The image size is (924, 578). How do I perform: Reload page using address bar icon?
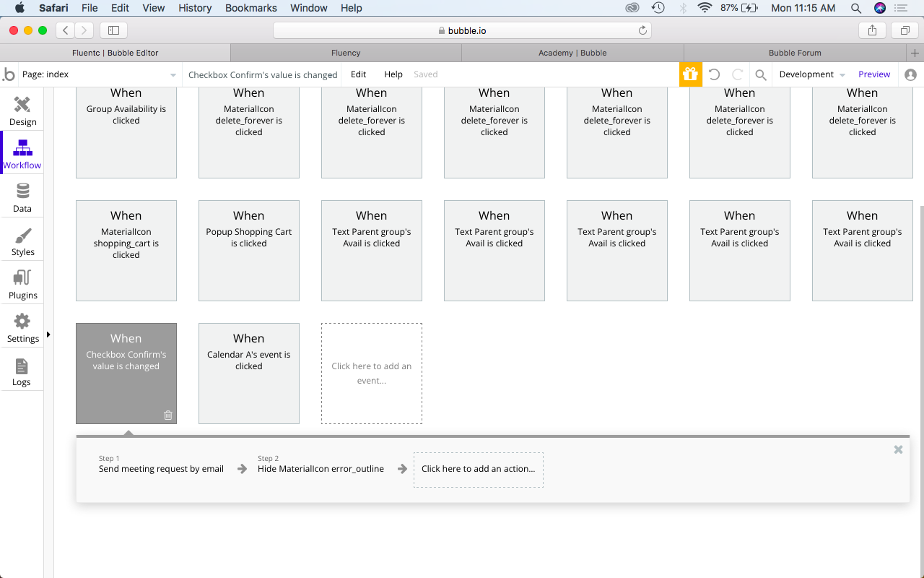pos(642,30)
